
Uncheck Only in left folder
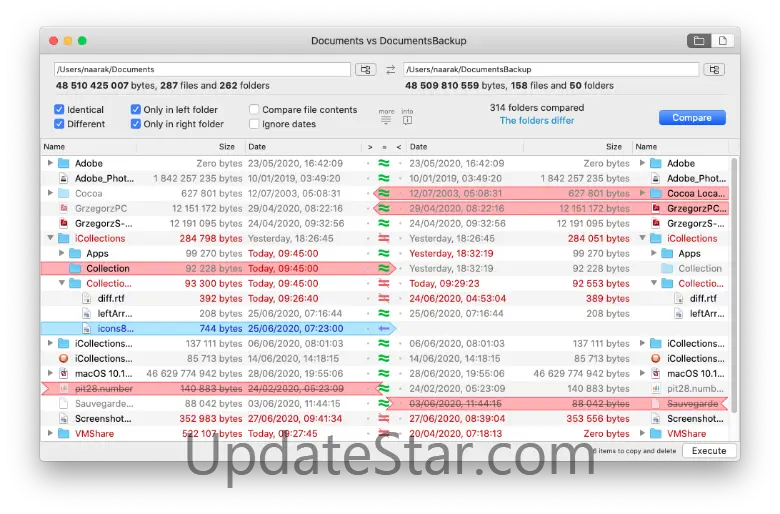[135, 109]
